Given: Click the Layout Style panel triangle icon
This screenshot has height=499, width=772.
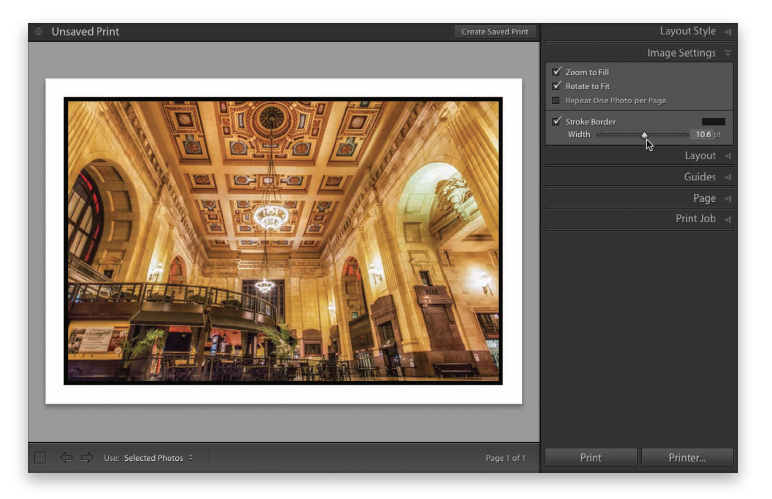Looking at the screenshot, I should point(727,32).
